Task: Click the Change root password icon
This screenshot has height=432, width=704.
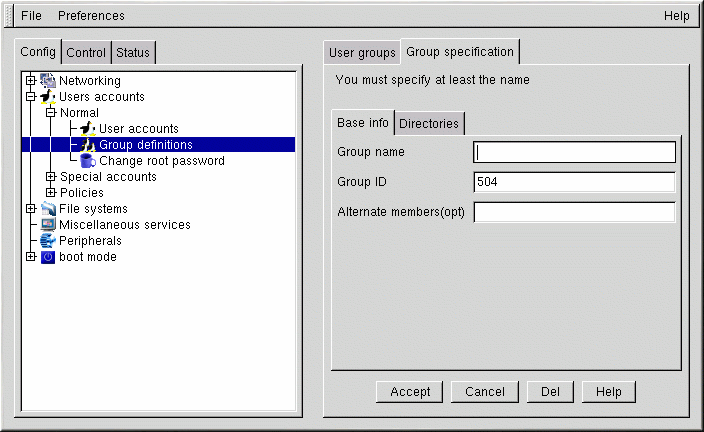Action: pyautogui.click(x=88, y=161)
